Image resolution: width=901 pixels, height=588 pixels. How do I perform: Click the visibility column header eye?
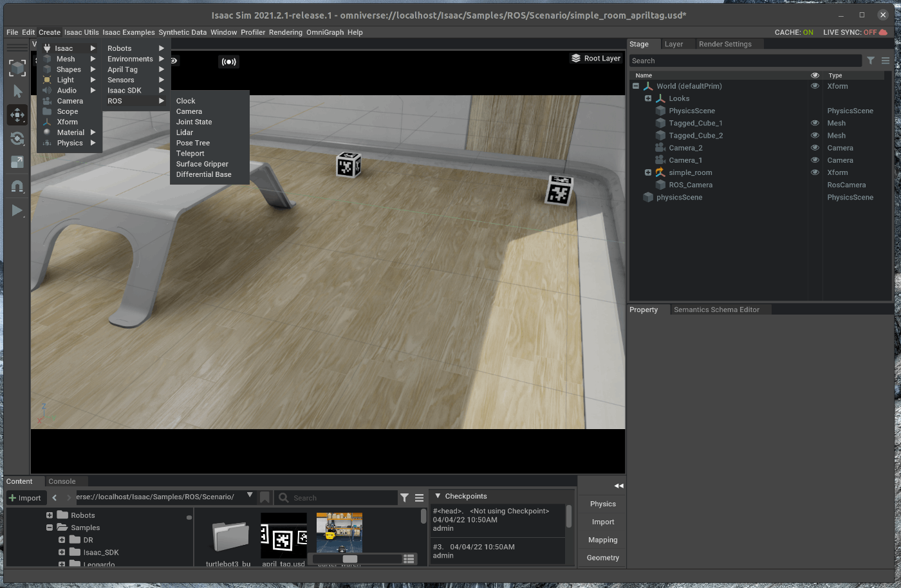815,75
